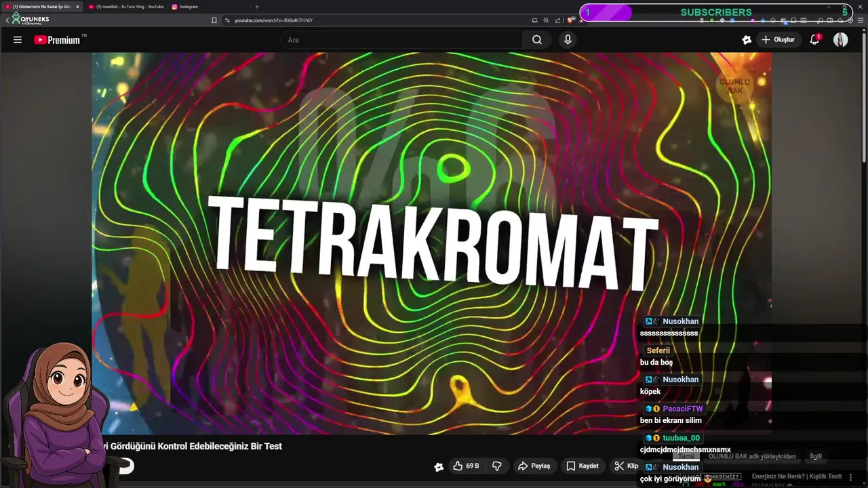Open the YouTube guide hamburger menu
Viewport: 868px width, 488px height.
18,40
